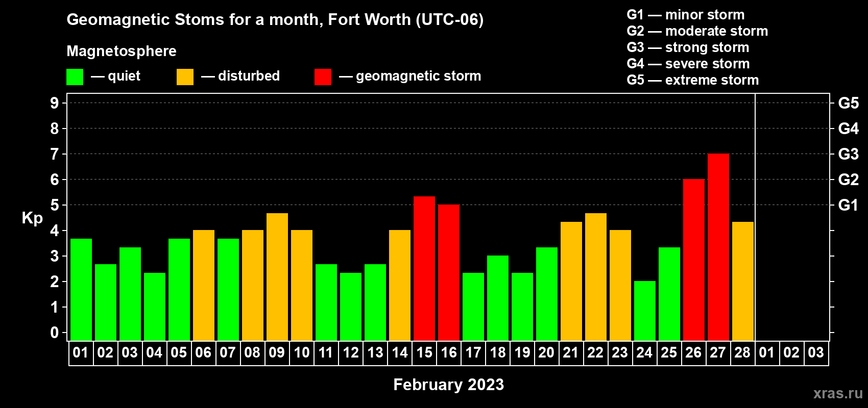Viewport: 868px width, 408px height.
Task: Click the orange bar for February 21
Action: pos(571,281)
